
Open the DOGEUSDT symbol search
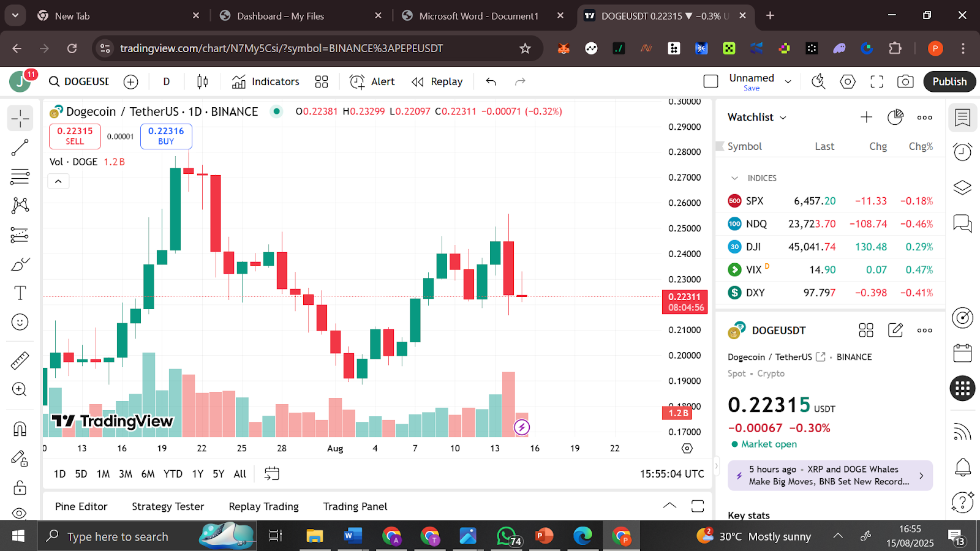pos(79,81)
